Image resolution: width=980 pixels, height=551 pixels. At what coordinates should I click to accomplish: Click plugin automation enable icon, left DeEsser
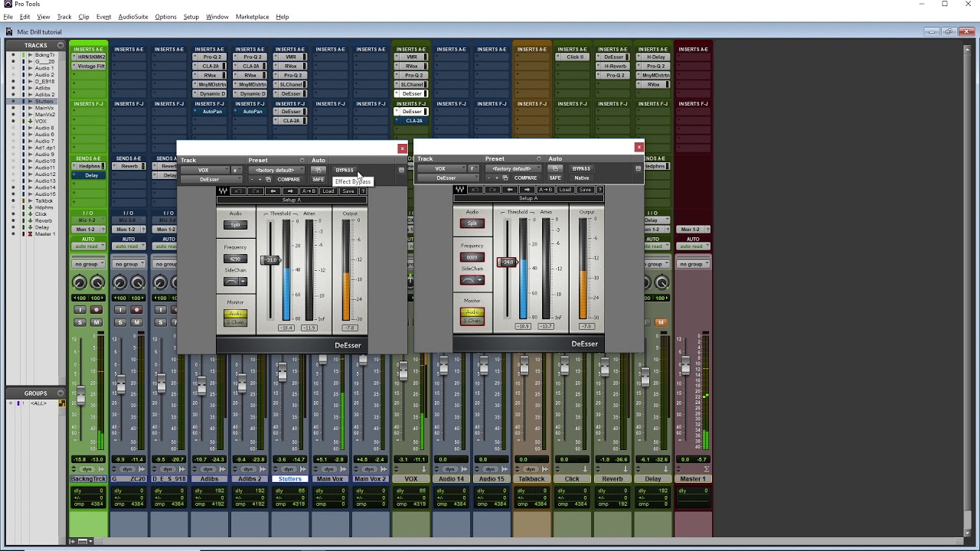tap(318, 170)
